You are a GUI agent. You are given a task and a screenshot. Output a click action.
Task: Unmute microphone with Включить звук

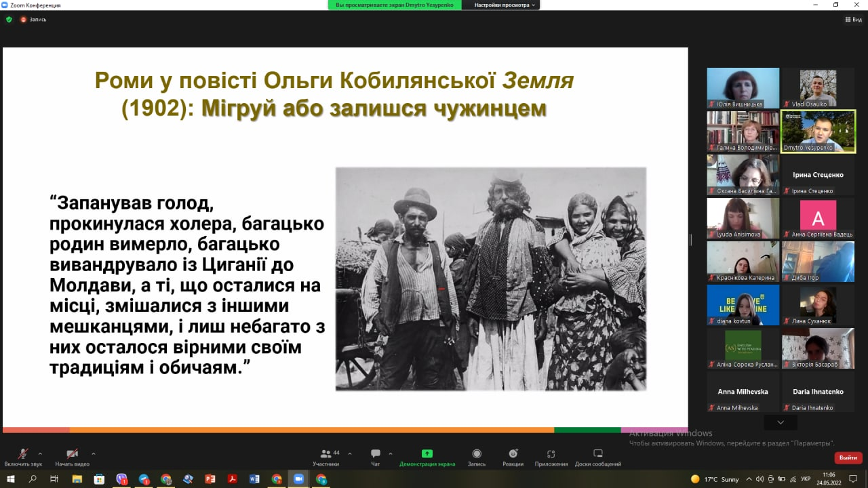22,454
